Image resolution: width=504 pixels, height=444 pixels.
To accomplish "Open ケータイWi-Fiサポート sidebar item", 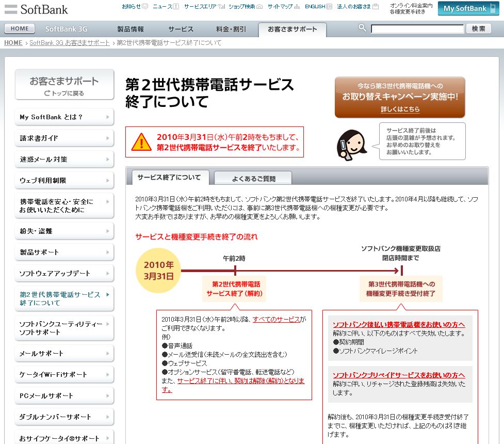I will [x=64, y=374].
